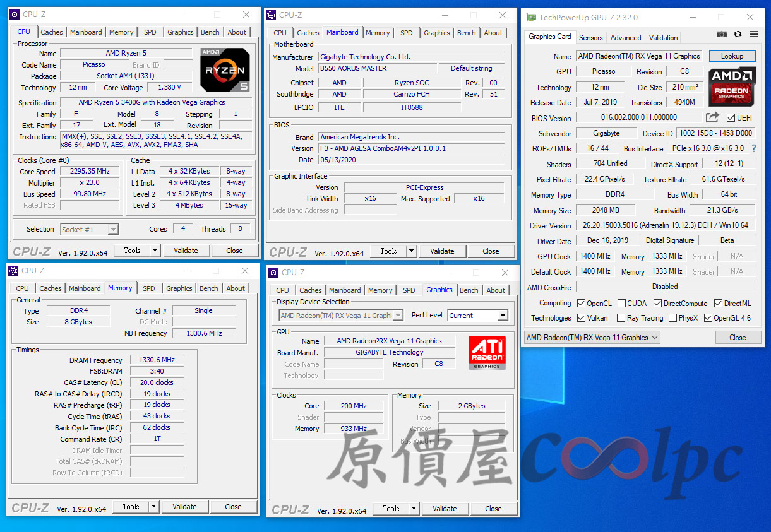Open the GPU-Z hamburger menu

click(754, 34)
